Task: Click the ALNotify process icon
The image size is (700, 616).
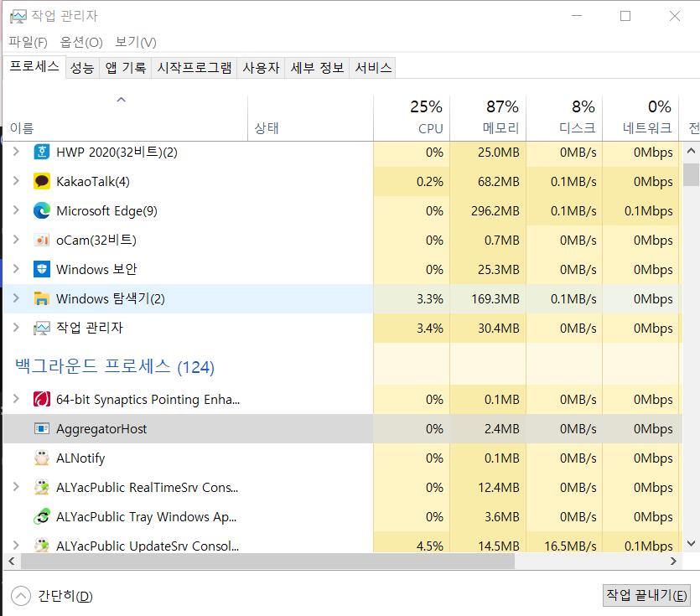Action: point(42,458)
